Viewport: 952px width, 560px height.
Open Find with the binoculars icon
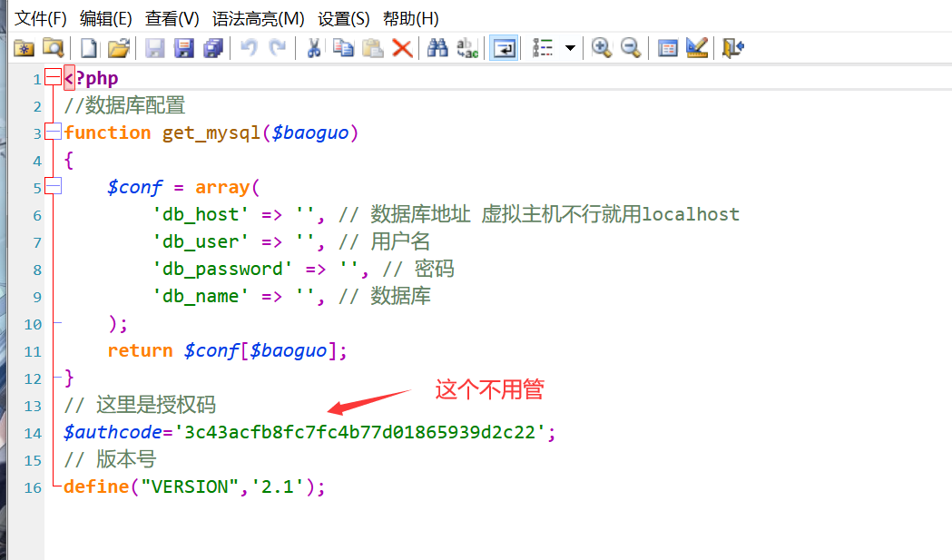point(437,48)
